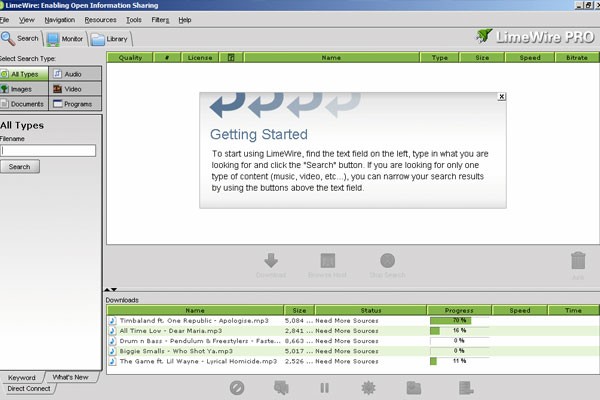Click the down arrow above Downloads panel
600x400 pixels.
pos(114,289)
